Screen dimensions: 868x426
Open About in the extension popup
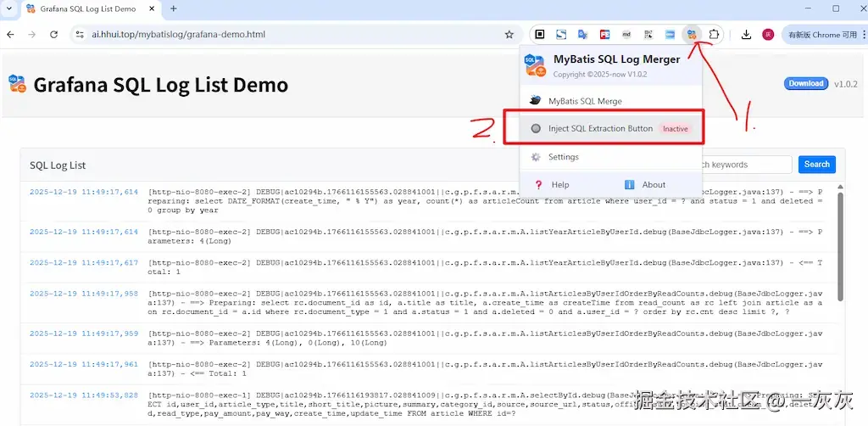[645, 184]
